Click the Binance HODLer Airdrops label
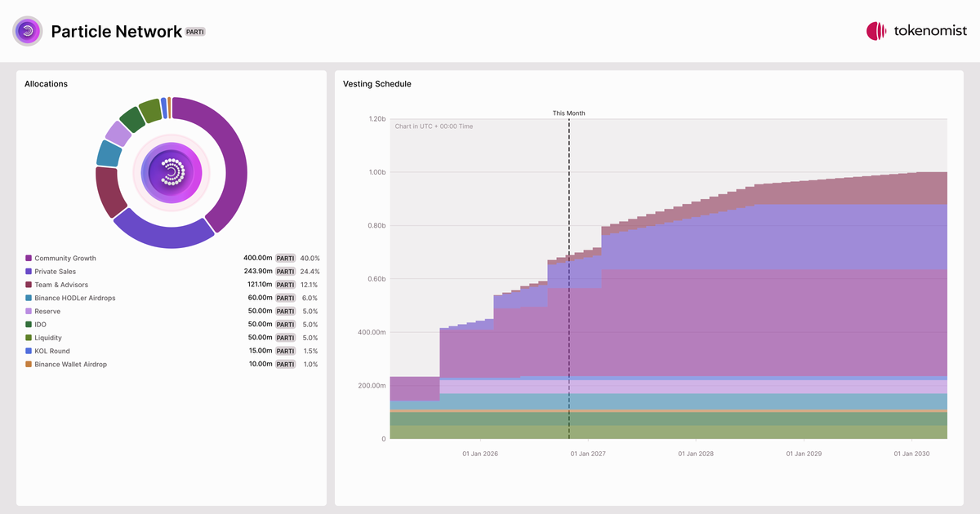 [75, 298]
